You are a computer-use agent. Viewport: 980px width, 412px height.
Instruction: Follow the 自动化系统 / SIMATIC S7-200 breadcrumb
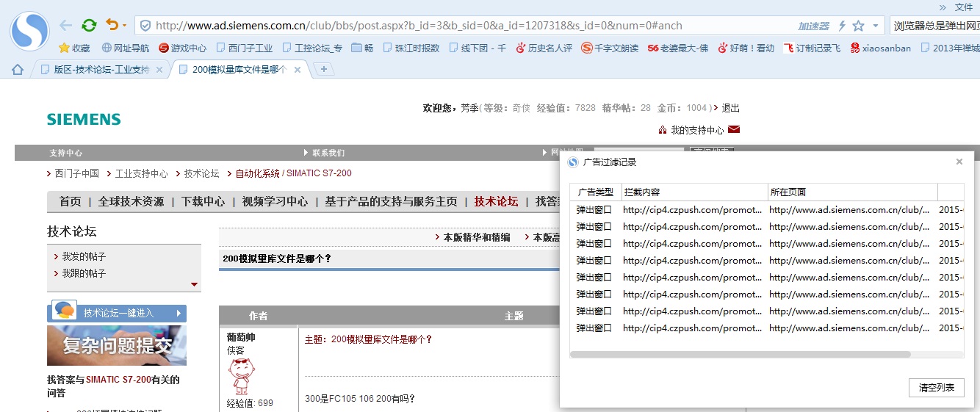point(293,173)
